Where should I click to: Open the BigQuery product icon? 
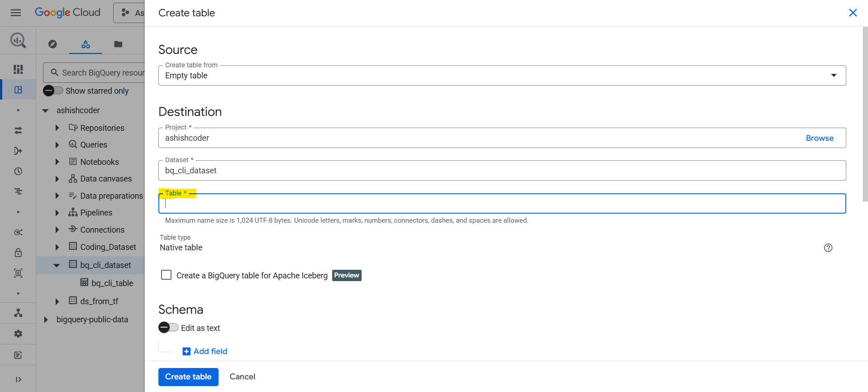18,40
